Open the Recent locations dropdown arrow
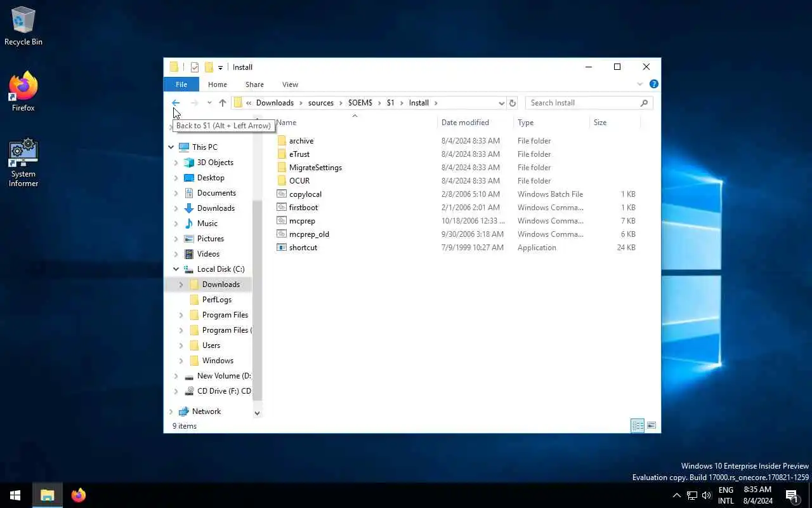The image size is (812, 508). pos(209,103)
